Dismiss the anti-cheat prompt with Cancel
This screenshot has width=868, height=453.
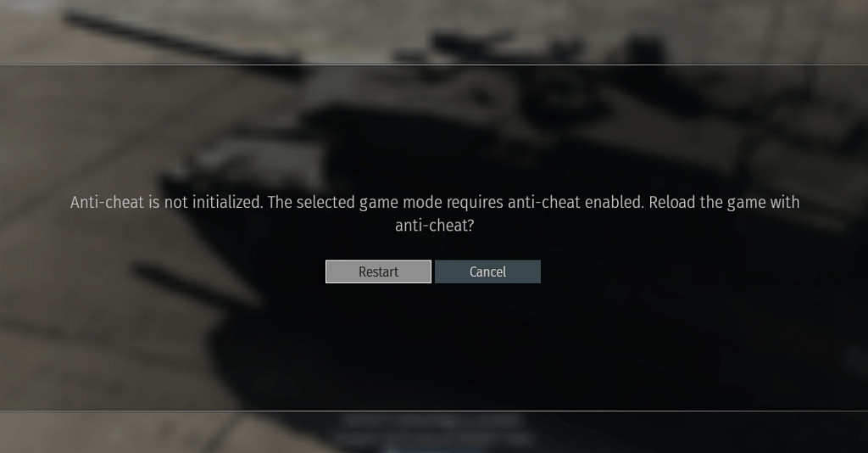click(x=487, y=271)
